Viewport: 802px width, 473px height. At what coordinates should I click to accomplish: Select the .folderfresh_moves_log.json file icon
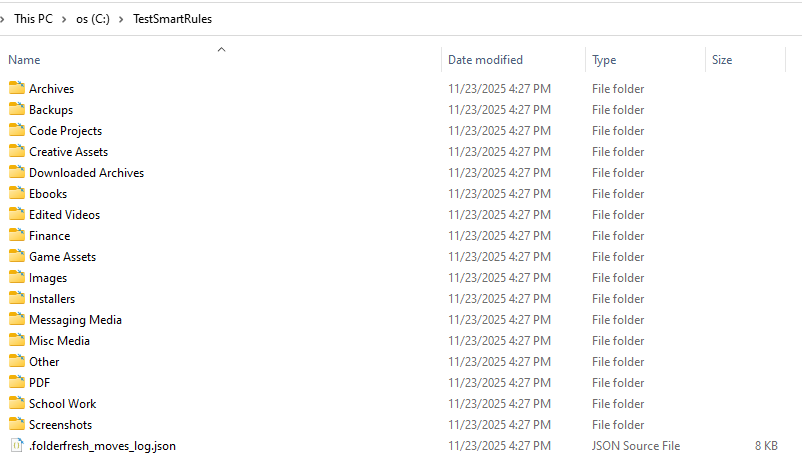[x=17, y=445]
